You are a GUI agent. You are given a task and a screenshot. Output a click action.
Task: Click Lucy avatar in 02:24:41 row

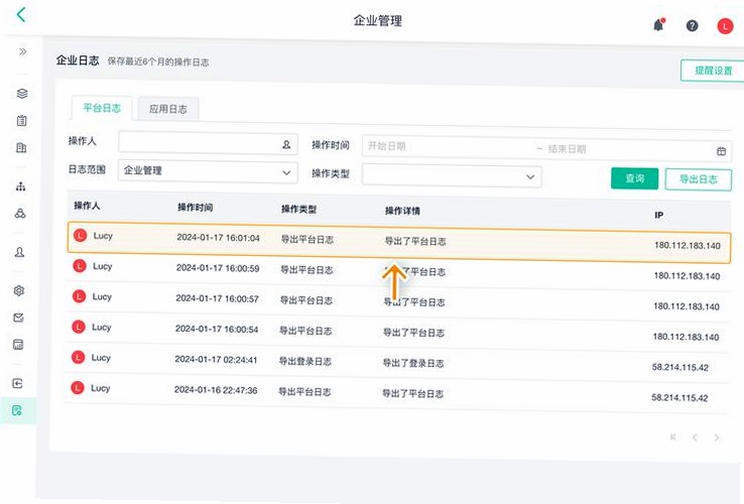click(78, 357)
